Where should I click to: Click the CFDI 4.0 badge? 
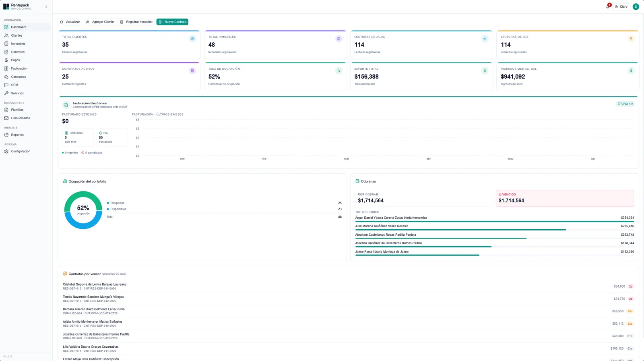pyautogui.click(x=625, y=104)
